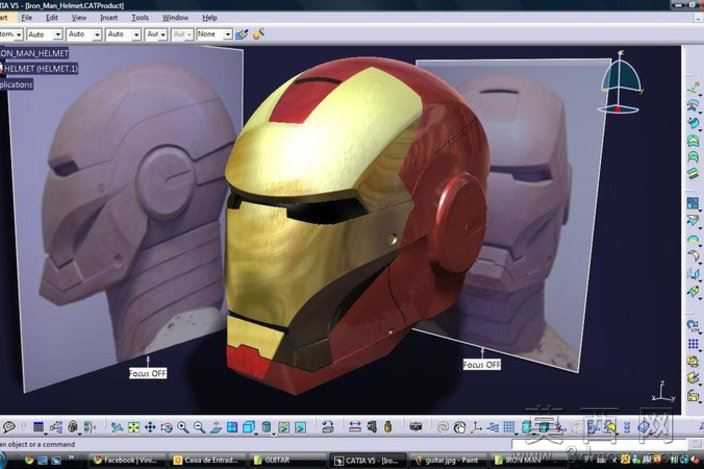Open the Edit menu

52,18
